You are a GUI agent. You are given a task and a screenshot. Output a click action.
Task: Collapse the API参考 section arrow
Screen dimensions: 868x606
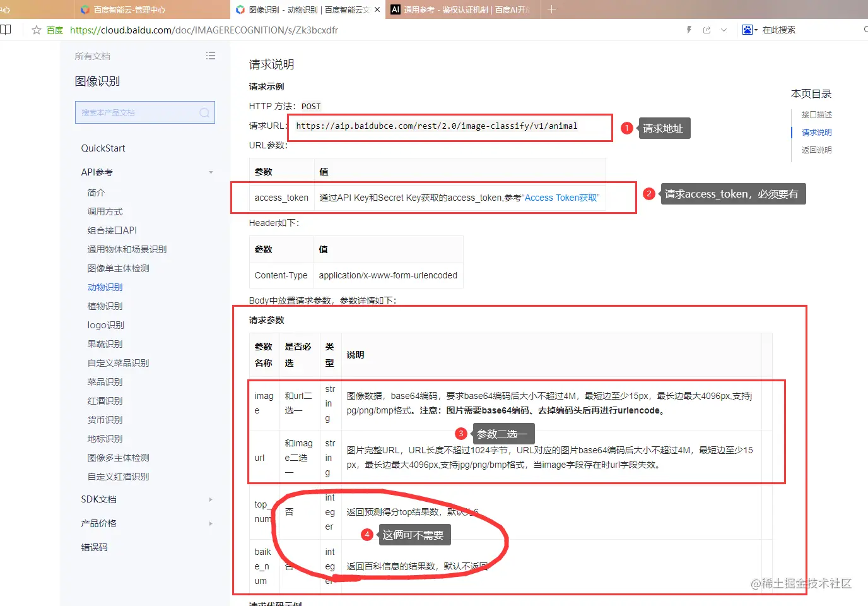tap(211, 172)
